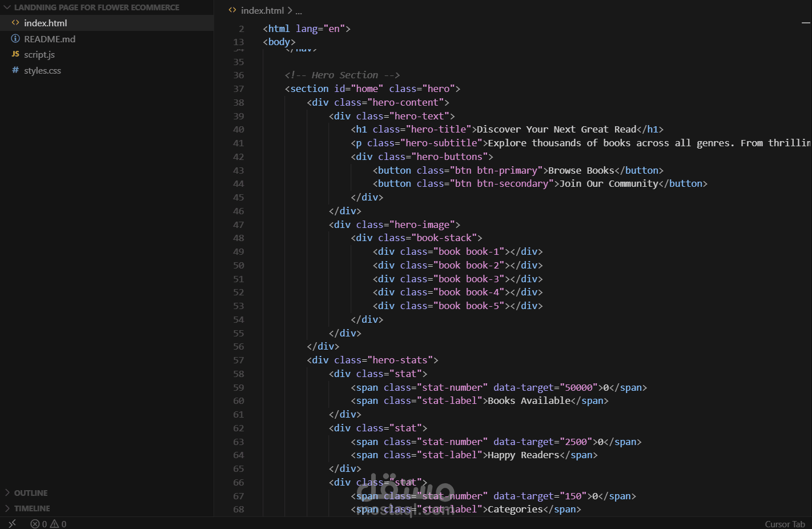812x529 pixels.
Task: Open the breadcrumb ellipsis symbol menu
Action: tap(299, 10)
